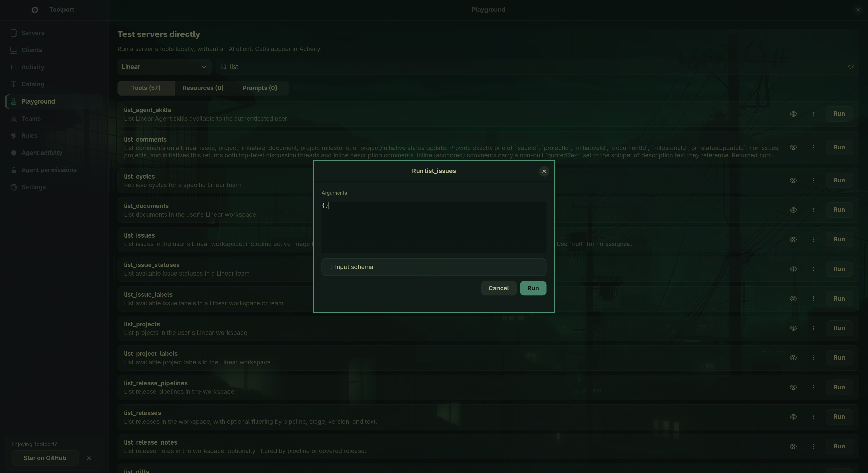Click the Arguments JSON text area
This screenshot has height=473, width=868.
434,227
